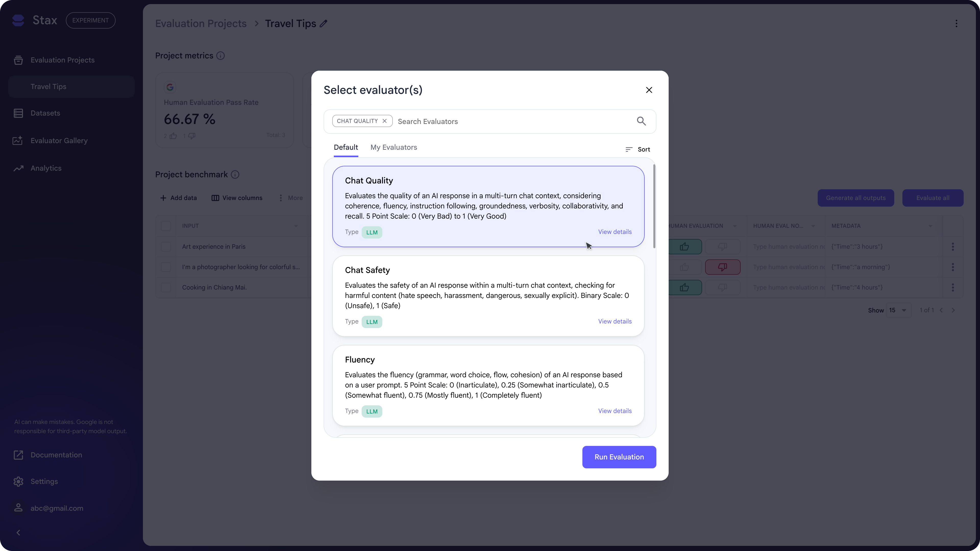The height and width of the screenshot is (551, 980).
Task: Click the Project metrics info icon
Action: coord(220,56)
